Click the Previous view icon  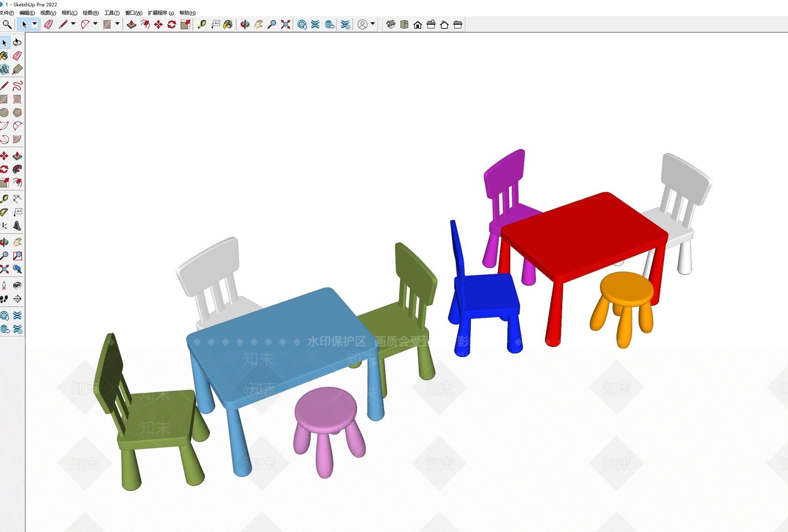[x=17, y=269]
